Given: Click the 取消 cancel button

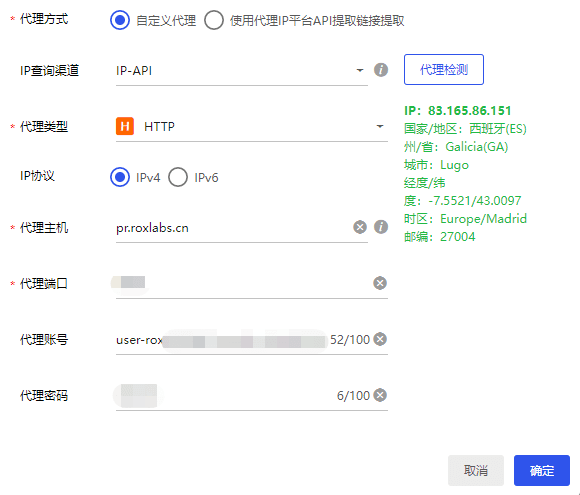Looking at the screenshot, I should (x=476, y=471).
